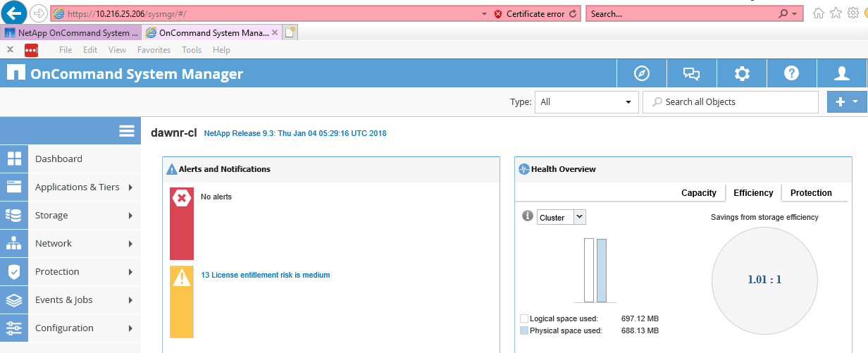Image resolution: width=868 pixels, height=353 pixels.
Task: Click the compass navigation icon in header
Action: tap(641, 74)
